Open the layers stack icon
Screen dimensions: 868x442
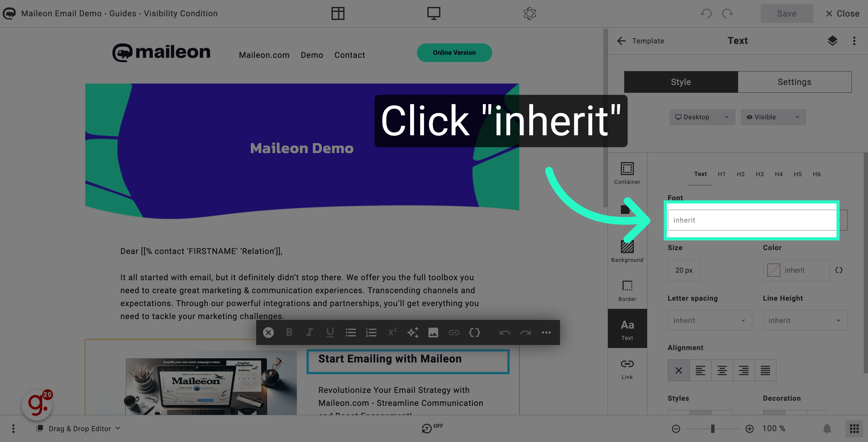click(832, 41)
